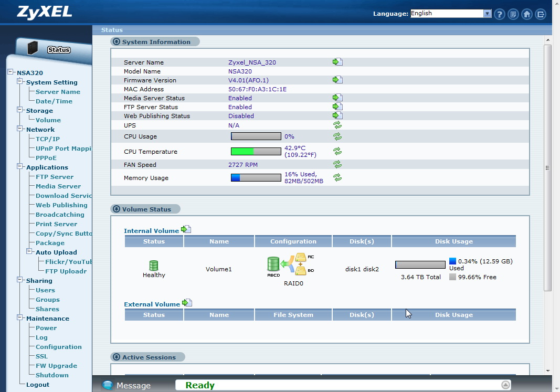The height and width of the screenshot is (392, 560).
Task: Edit Server Name via green arrow icon
Action: coord(337,62)
